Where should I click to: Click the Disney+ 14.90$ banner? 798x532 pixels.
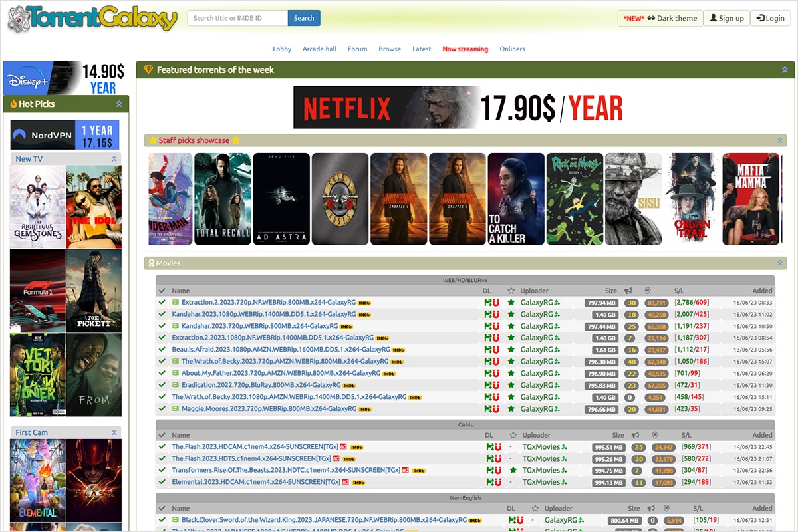point(65,78)
